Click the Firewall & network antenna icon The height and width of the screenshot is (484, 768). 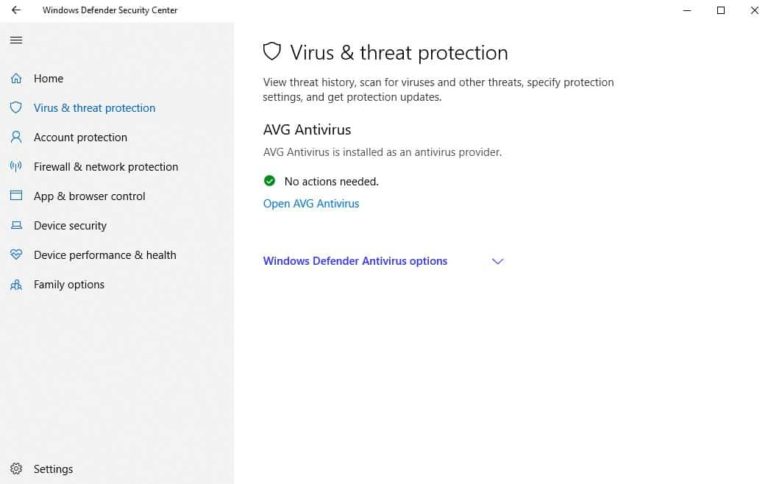pos(16,167)
